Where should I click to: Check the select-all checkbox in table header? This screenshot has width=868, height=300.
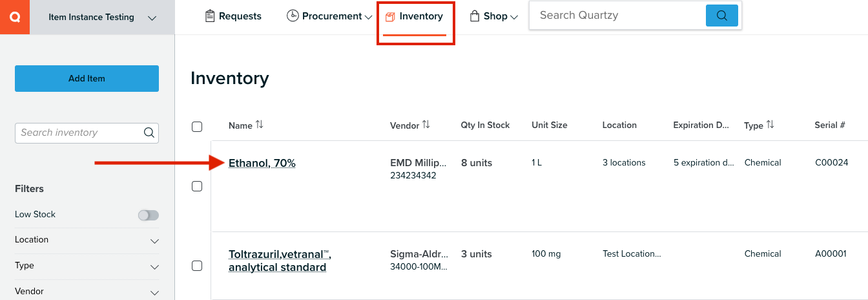pos(197,127)
